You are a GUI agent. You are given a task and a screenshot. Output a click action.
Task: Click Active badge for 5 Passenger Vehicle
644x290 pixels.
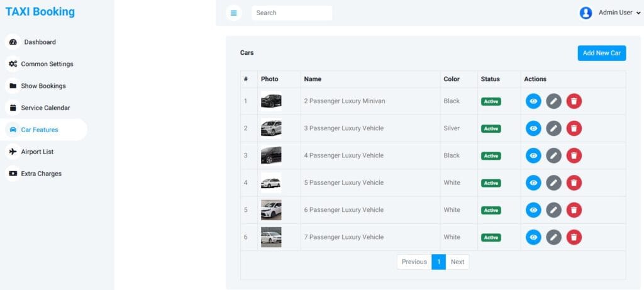point(491,183)
